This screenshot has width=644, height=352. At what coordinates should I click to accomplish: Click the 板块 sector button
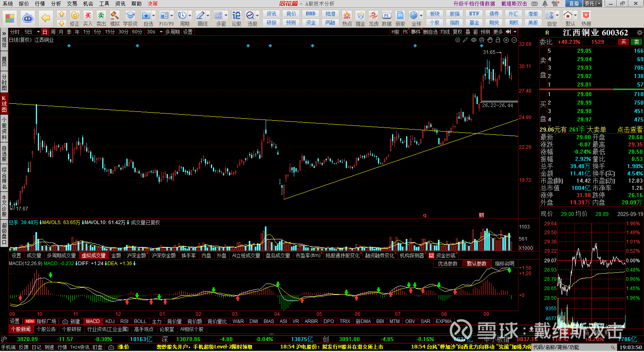pyautogui.click(x=435, y=14)
